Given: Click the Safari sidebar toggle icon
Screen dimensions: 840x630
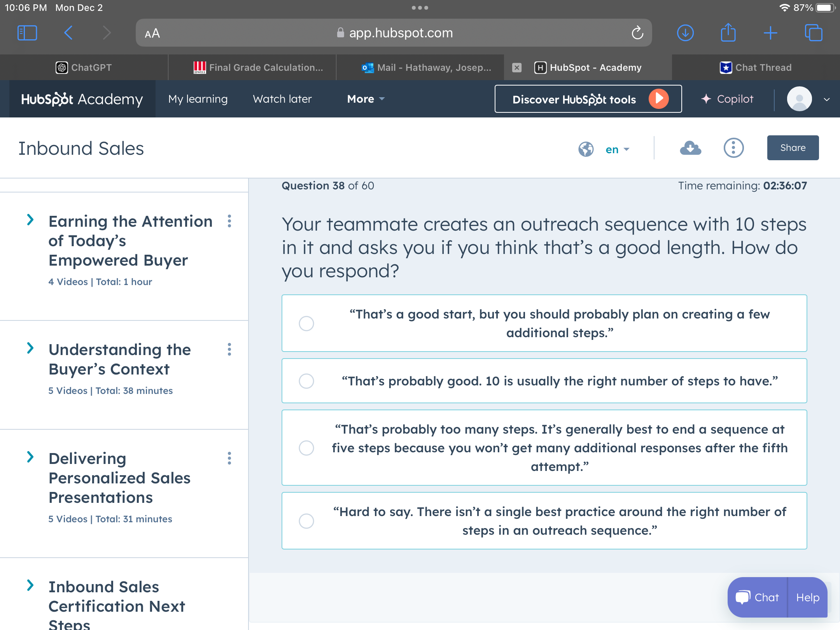Looking at the screenshot, I should [x=27, y=33].
